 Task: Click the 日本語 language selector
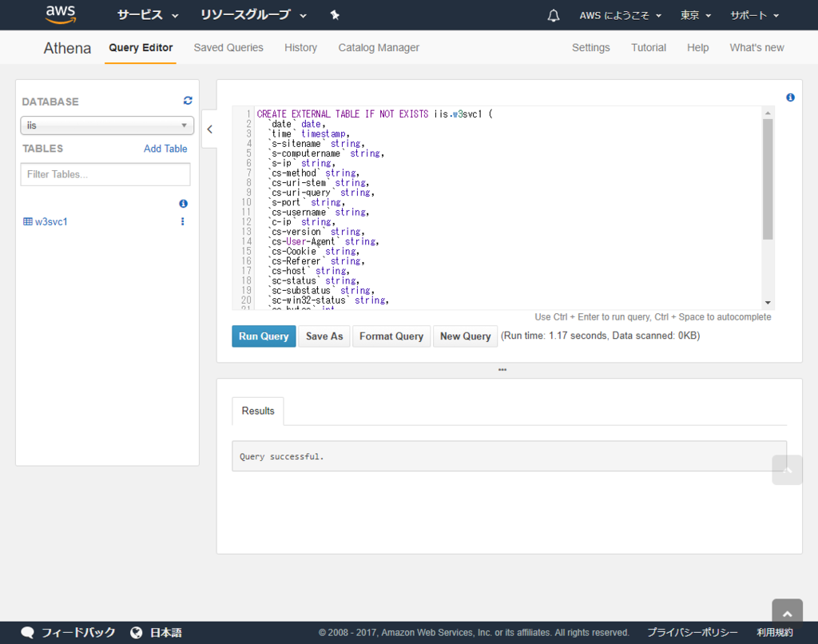[166, 633]
